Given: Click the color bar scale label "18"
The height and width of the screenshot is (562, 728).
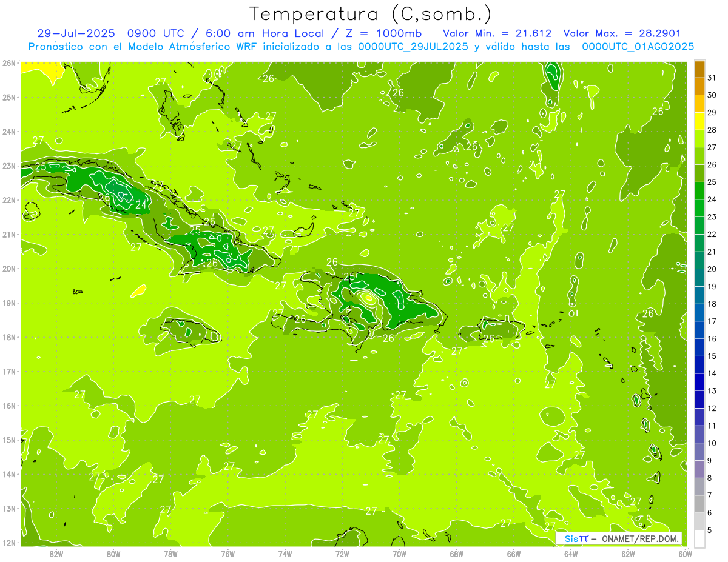Looking at the screenshot, I should point(712,304).
